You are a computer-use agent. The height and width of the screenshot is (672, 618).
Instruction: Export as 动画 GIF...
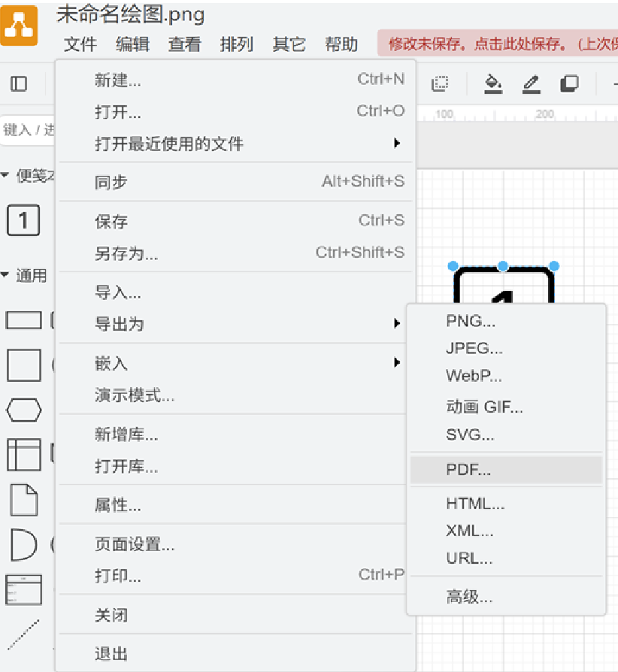click(x=506, y=407)
